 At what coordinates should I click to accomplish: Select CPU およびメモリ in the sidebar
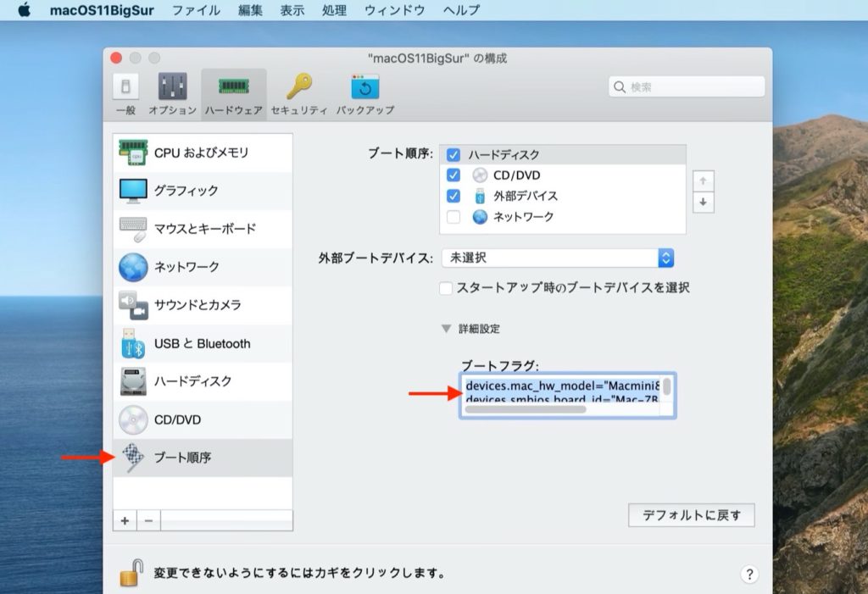(203, 153)
